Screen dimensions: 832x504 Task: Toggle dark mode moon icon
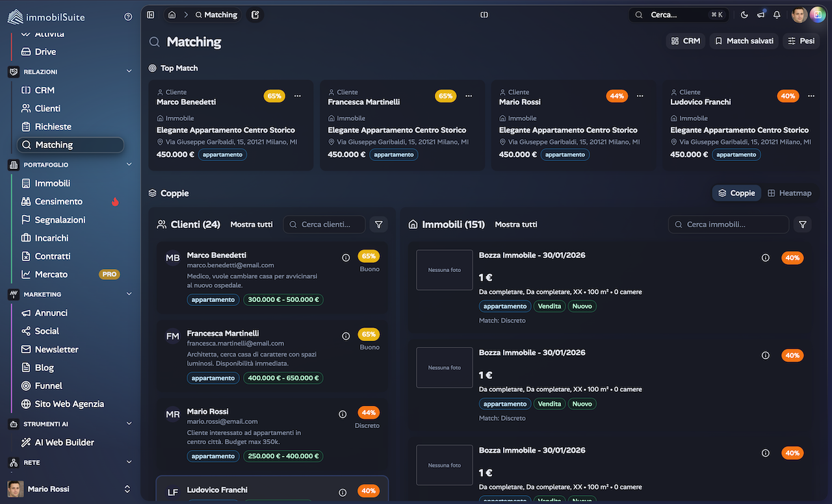tap(744, 15)
